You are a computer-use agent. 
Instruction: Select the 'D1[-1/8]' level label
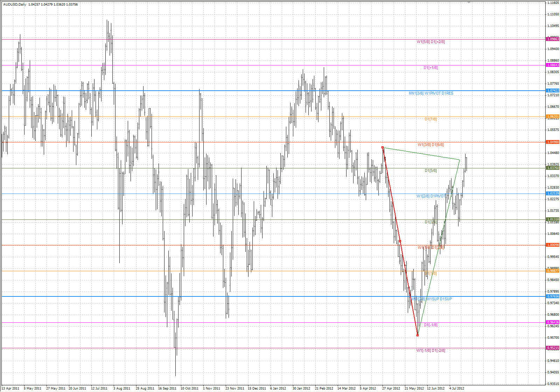[x=430, y=325]
